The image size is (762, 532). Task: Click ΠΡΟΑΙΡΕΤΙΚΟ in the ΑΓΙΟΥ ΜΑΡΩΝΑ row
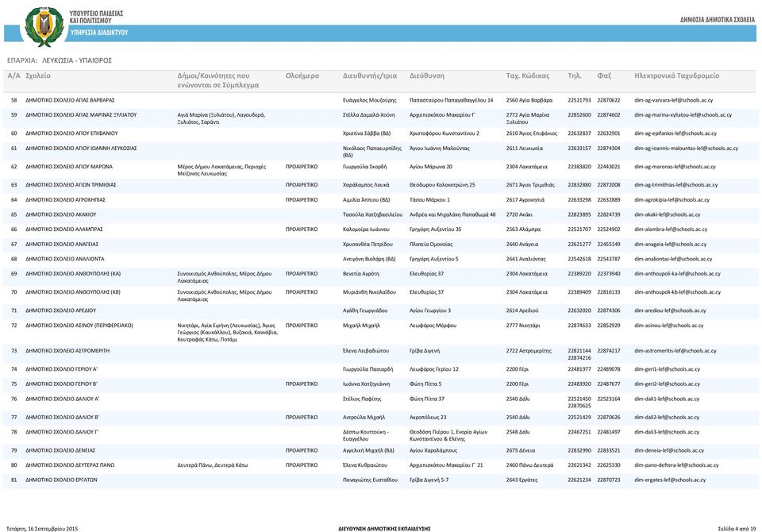(x=302, y=167)
